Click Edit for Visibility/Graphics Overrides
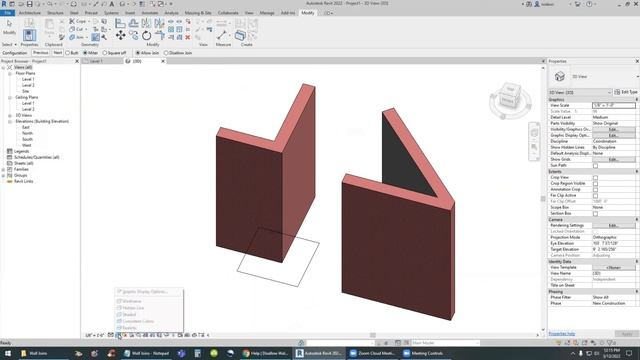This screenshot has width=640, height=360. (613, 129)
